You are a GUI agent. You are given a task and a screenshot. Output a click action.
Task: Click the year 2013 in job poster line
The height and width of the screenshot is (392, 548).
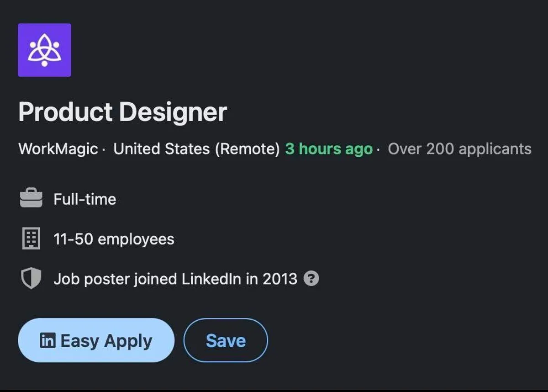(x=280, y=278)
